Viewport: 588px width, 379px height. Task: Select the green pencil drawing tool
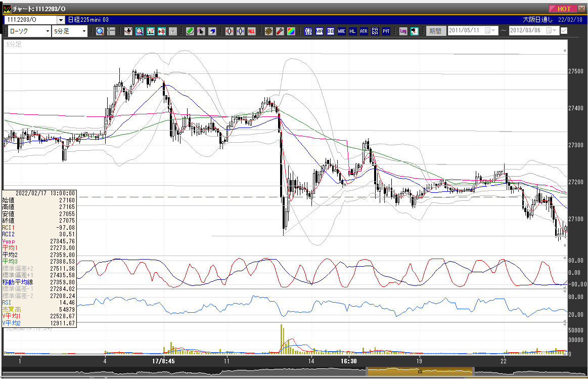tap(190, 31)
